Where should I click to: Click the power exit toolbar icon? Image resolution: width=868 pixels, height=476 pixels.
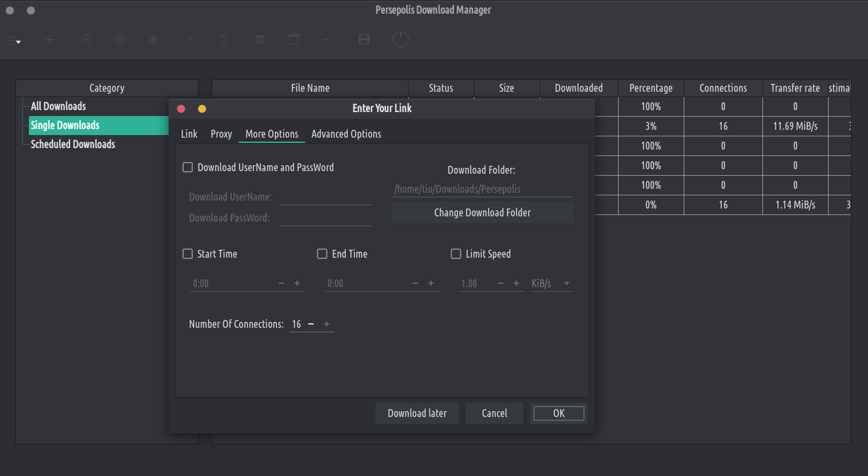tap(401, 40)
